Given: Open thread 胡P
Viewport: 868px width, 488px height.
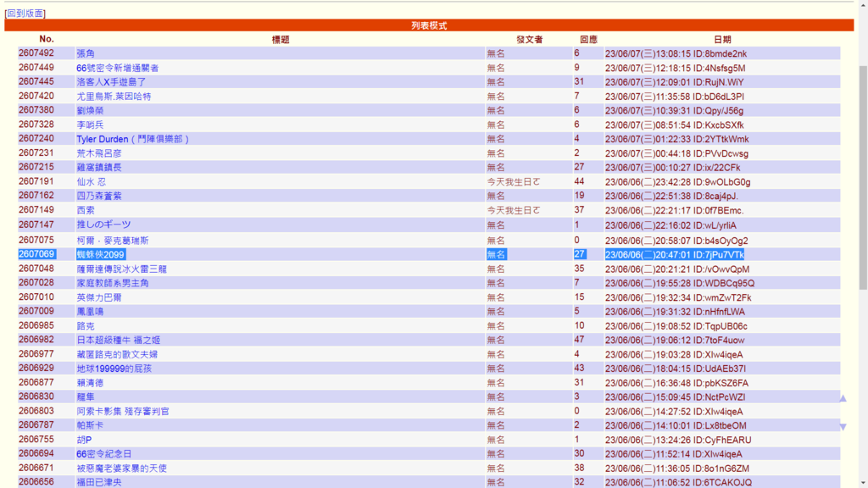Looking at the screenshot, I should coord(84,440).
